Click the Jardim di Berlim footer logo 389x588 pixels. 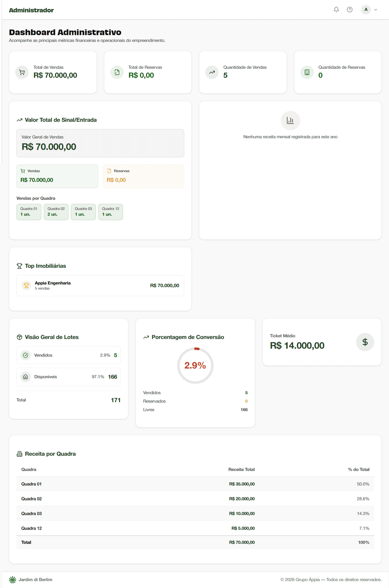pos(30,579)
